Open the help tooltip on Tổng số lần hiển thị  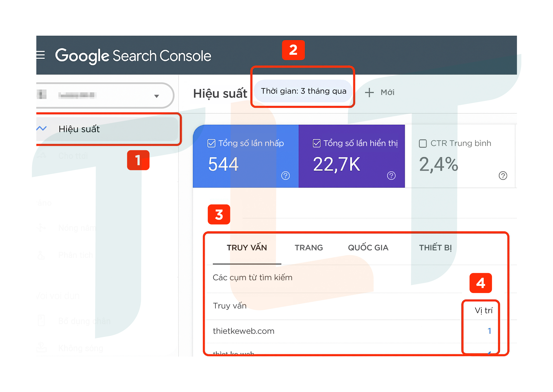391,176
